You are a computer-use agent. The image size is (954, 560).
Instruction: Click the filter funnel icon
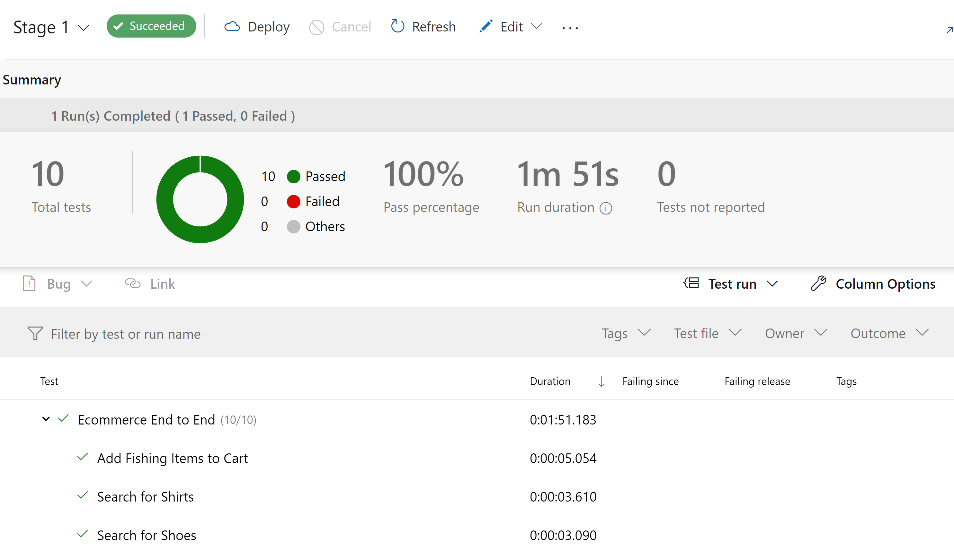(x=35, y=333)
